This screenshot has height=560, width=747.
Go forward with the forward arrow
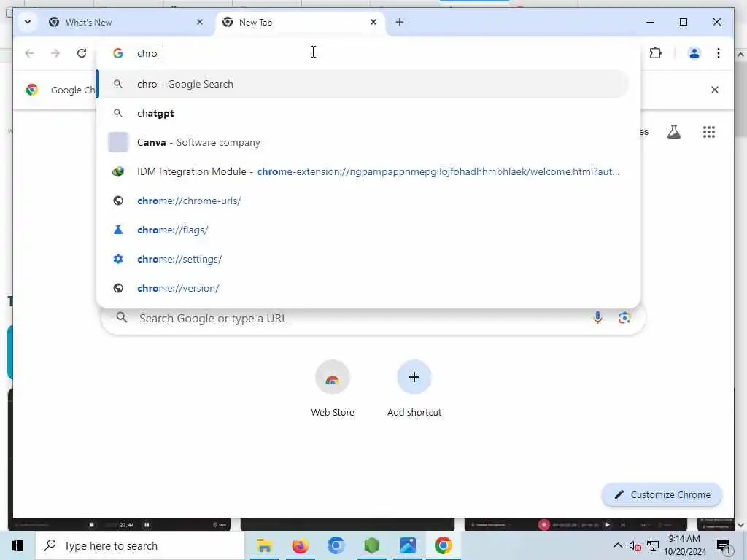coord(55,52)
